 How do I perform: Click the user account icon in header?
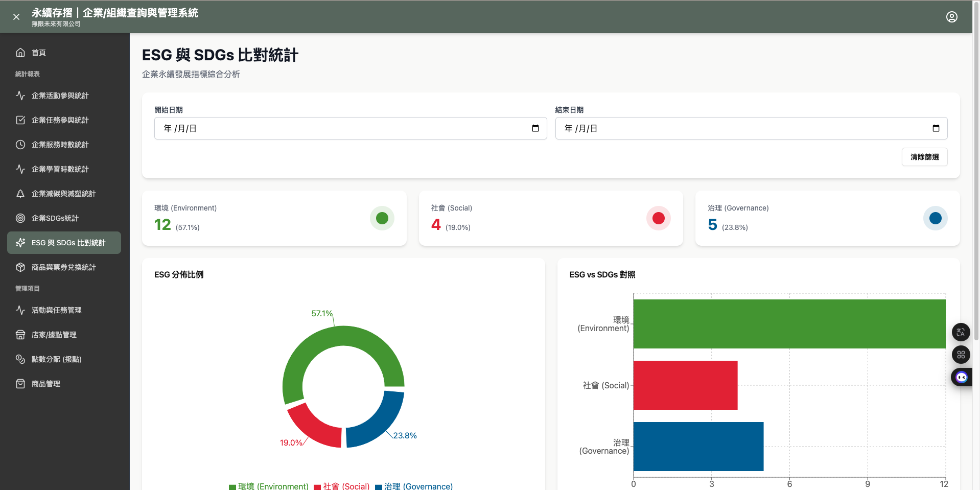pyautogui.click(x=951, y=17)
